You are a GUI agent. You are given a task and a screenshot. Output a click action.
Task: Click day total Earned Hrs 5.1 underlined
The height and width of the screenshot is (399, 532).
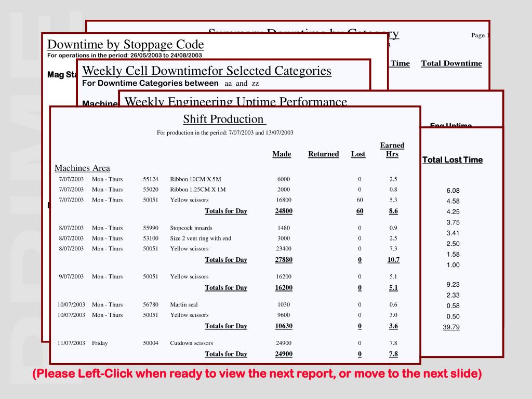(x=393, y=288)
